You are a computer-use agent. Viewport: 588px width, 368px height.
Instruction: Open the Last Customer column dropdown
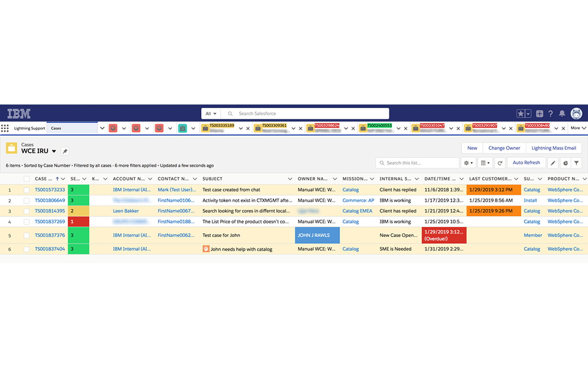click(516, 179)
